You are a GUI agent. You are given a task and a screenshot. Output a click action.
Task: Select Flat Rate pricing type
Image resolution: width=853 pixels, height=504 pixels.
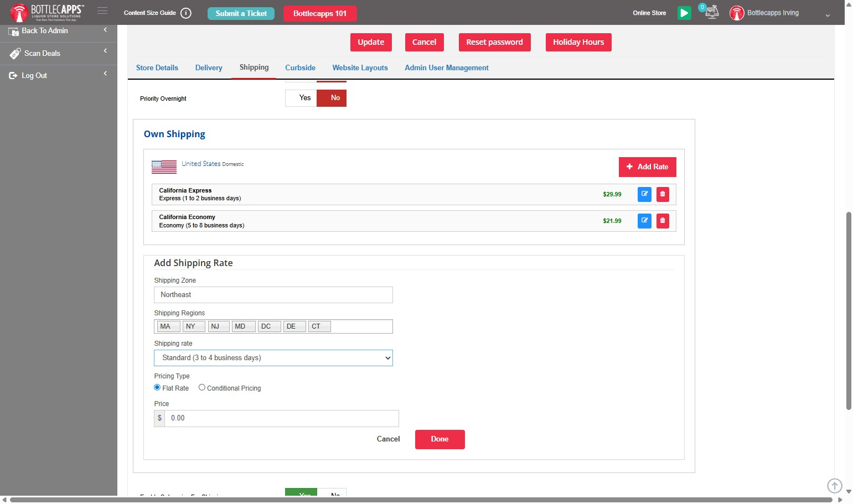pos(157,388)
